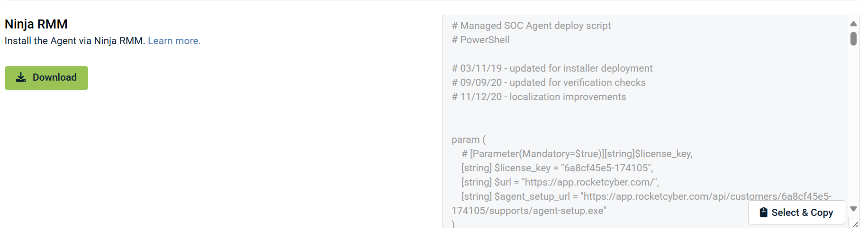Viewport: 868px width, 242px height.
Task: Click the commented Parameter(Mandatory) line
Action: coord(577,154)
